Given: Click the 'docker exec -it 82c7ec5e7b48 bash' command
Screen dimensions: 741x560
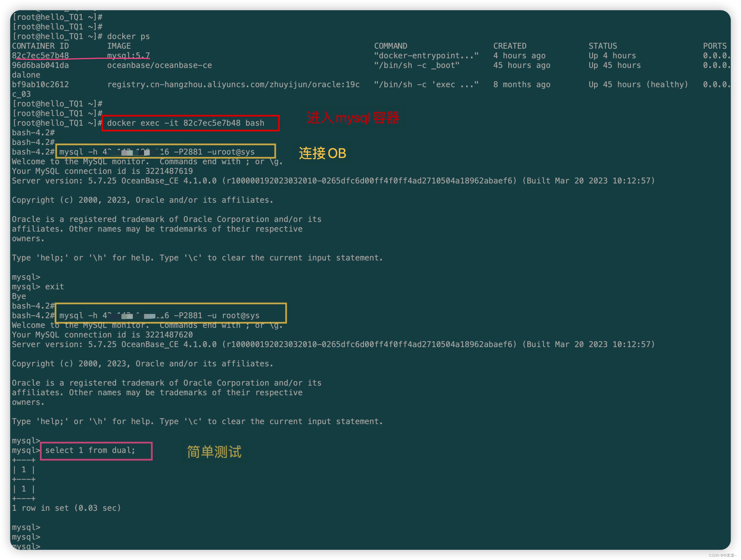Looking at the screenshot, I should tap(186, 123).
